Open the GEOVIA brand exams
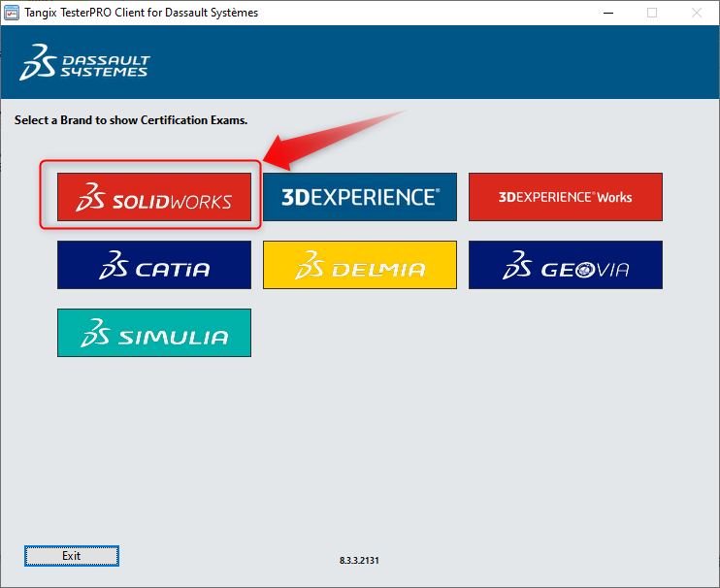The width and height of the screenshot is (720, 588). [566, 265]
